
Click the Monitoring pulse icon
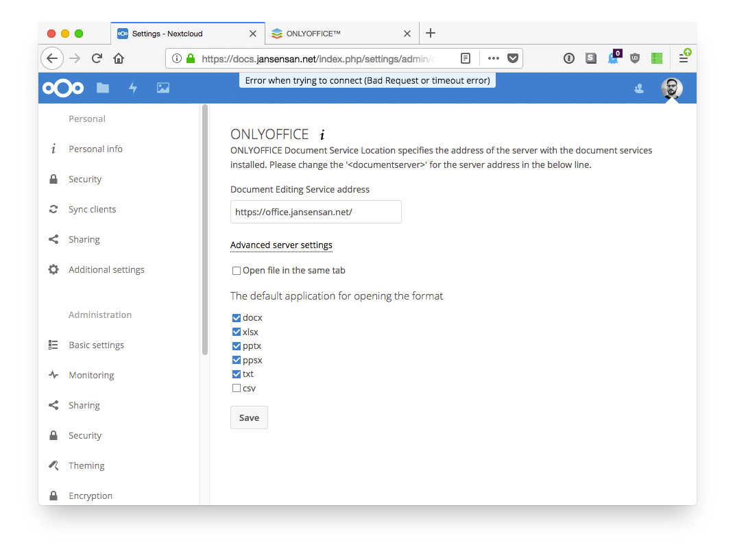[x=53, y=375]
